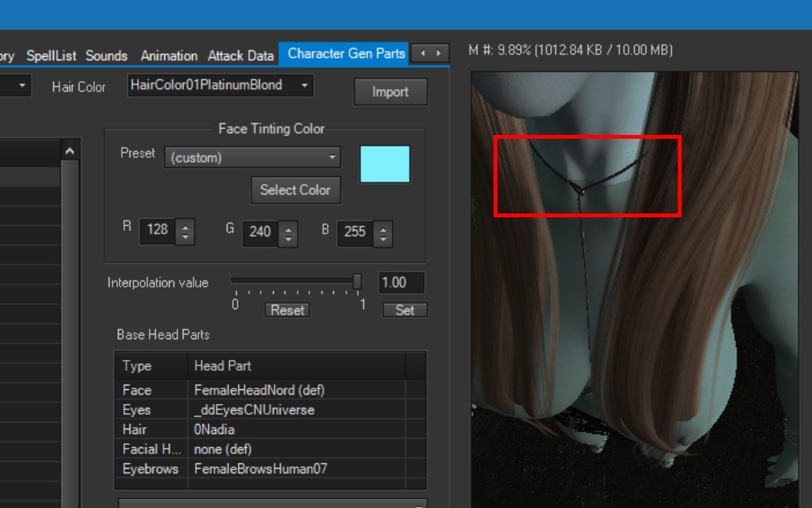Click the Reset interpolation button
812x508 pixels.
tap(288, 310)
